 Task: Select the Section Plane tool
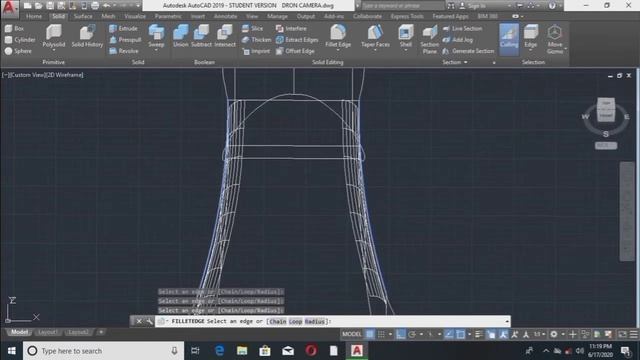coord(429,39)
